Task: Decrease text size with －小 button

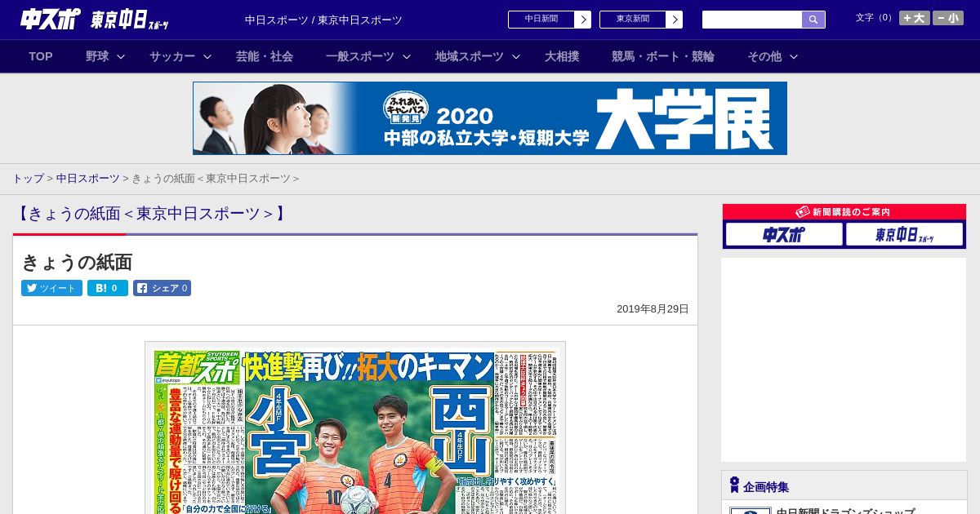Action: pyautogui.click(x=948, y=18)
